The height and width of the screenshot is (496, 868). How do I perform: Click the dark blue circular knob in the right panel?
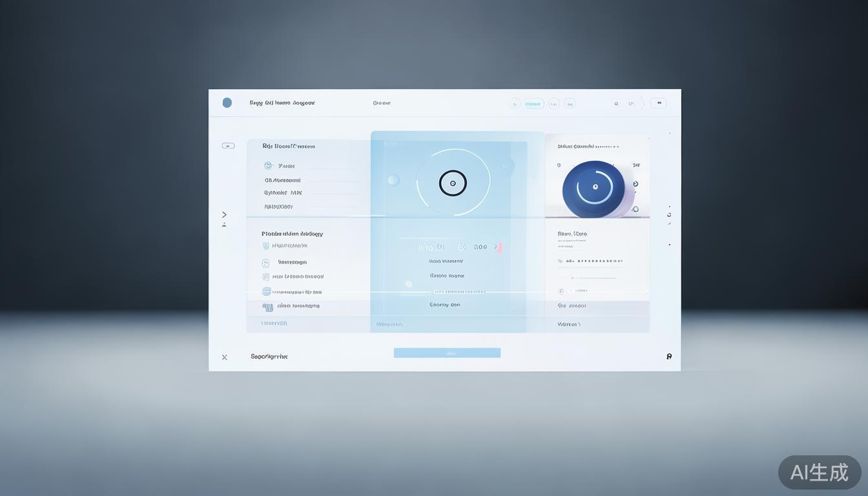tap(594, 188)
